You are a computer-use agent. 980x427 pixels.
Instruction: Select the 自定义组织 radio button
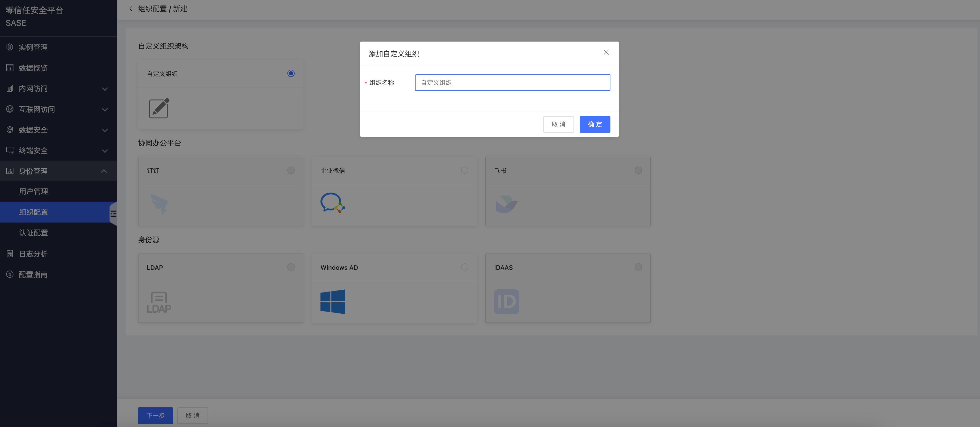click(291, 73)
